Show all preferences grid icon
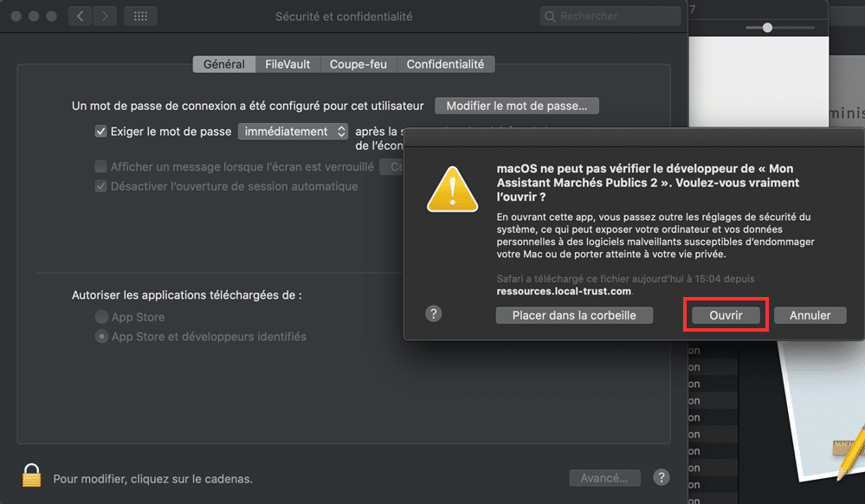This screenshot has height=504, width=865. (140, 16)
